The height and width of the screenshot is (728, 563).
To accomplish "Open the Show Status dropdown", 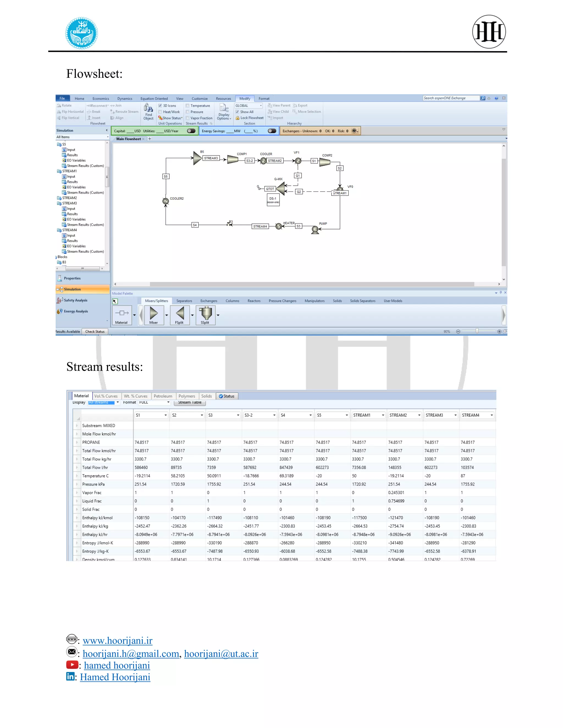I will (x=170, y=118).
